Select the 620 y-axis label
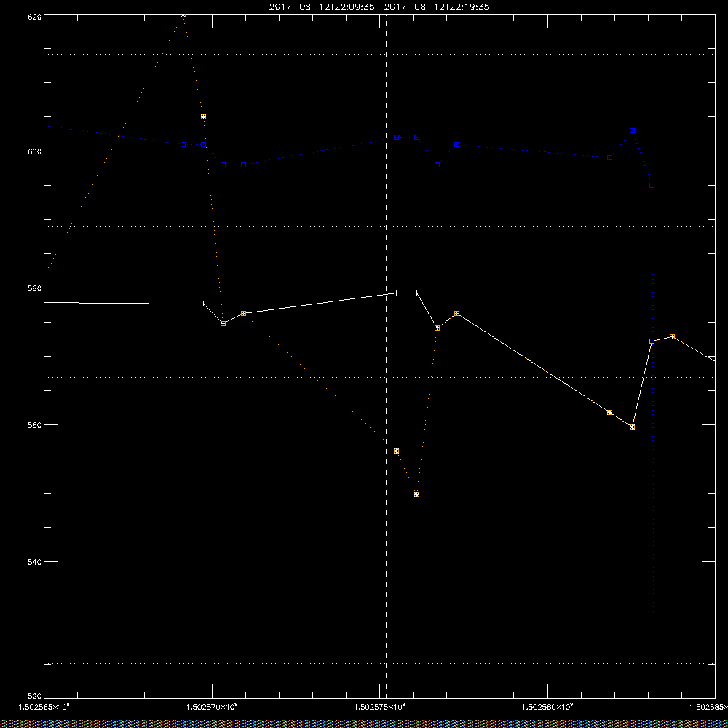 pos(35,15)
